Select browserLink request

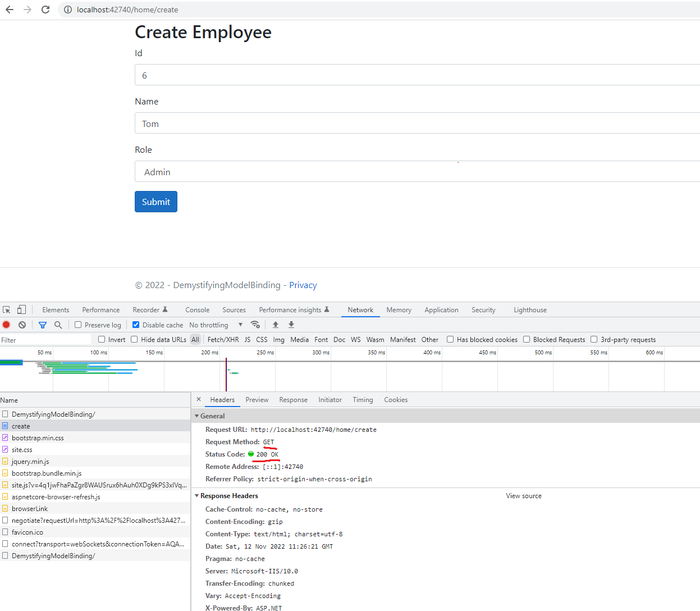tap(95, 508)
